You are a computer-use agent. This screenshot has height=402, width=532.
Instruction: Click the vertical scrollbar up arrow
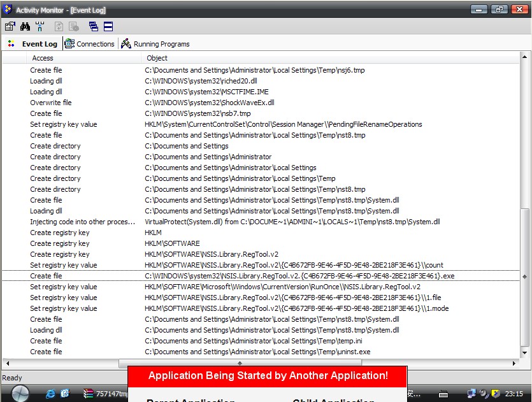point(524,57)
